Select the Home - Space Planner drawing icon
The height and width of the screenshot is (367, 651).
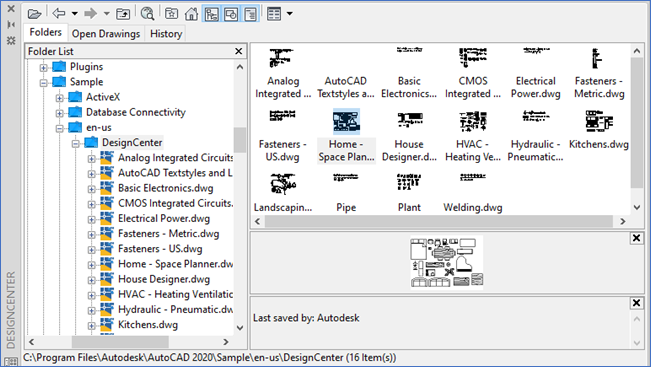click(346, 121)
